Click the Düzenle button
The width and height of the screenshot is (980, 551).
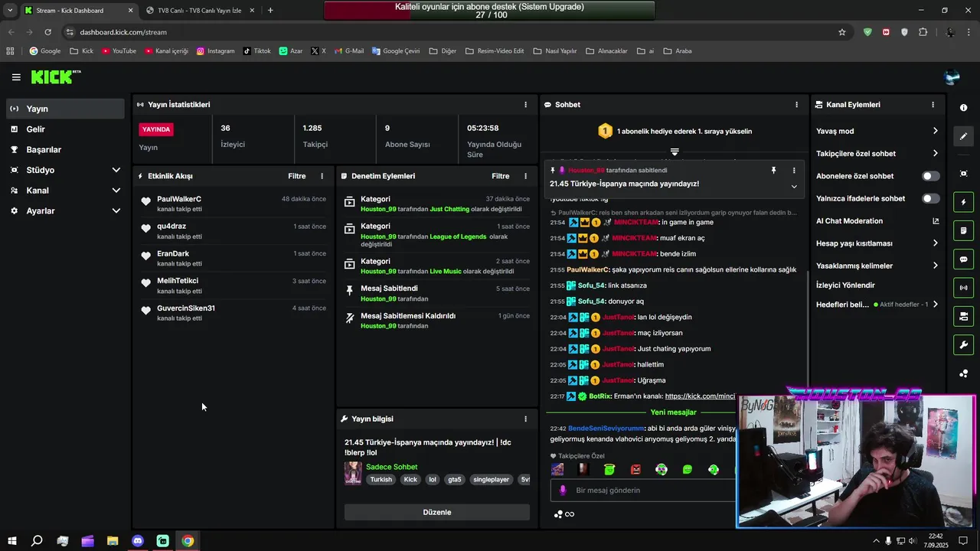pyautogui.click(x=437, y=512)
